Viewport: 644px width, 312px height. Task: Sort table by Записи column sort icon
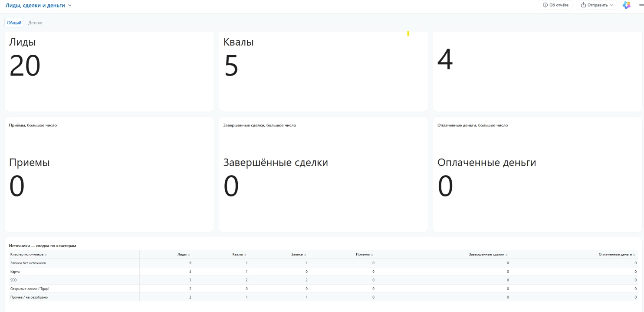point(305,255)
